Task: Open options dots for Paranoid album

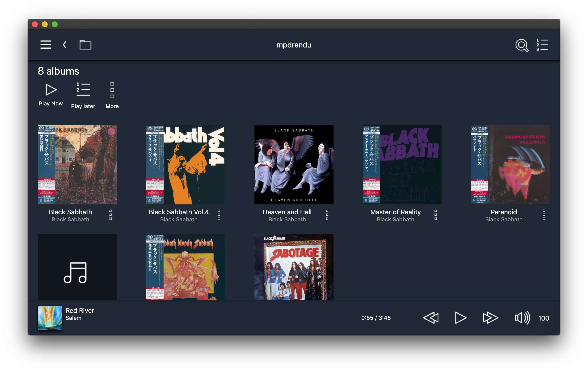Action: click(544, 215)
